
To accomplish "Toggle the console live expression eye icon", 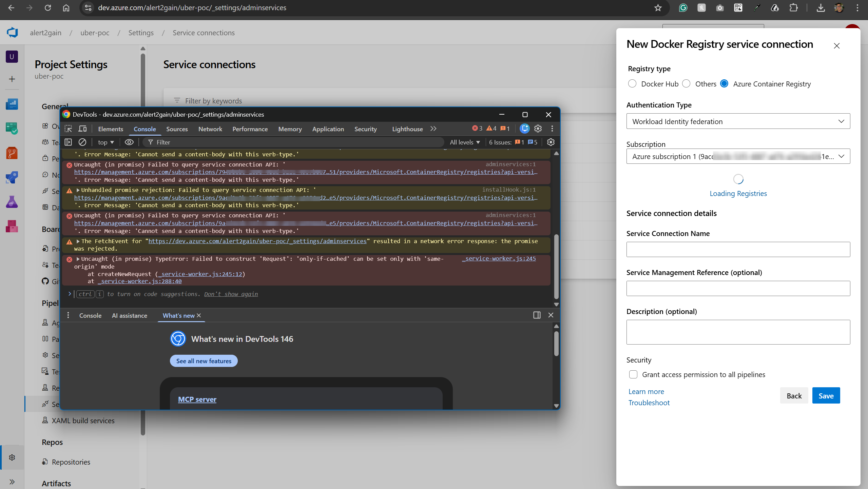I will tap(129, 142).
